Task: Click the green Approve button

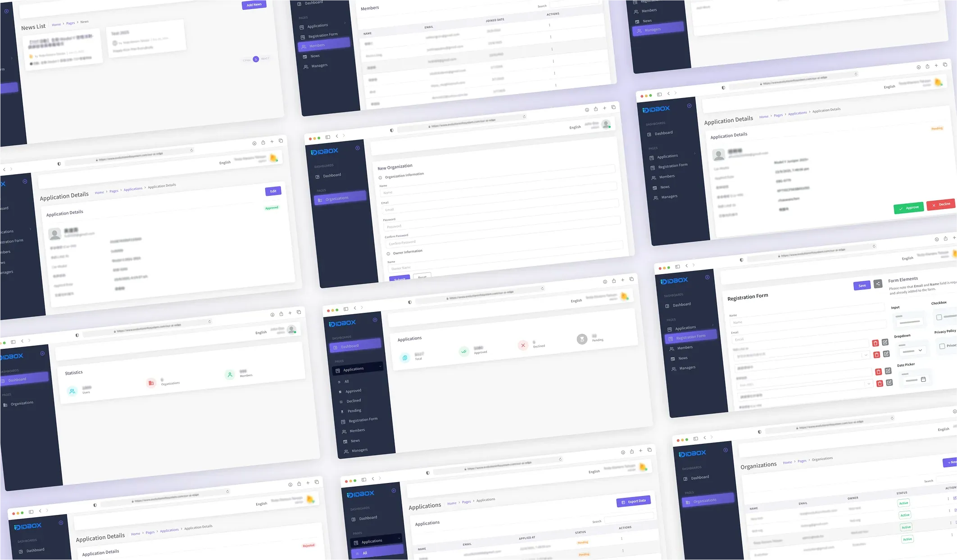Action: click(908, 208)
